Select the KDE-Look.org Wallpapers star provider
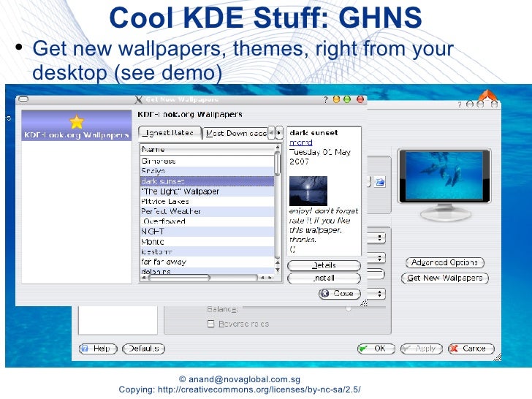 coord(76,126)
